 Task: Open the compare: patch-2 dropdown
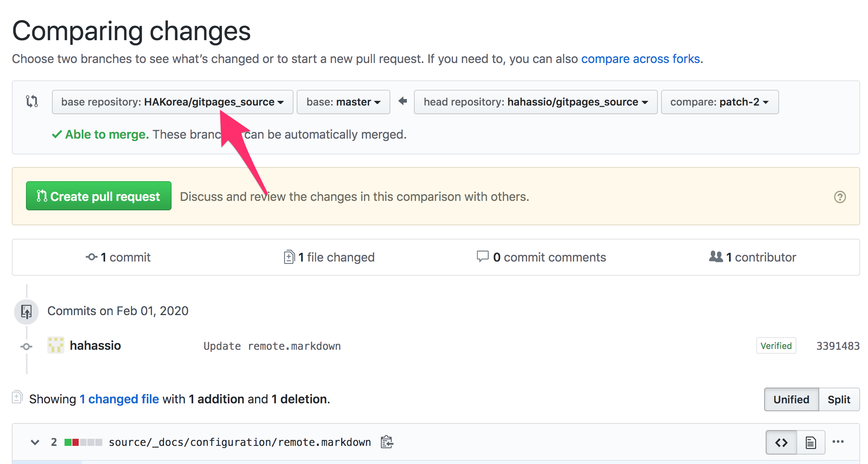[719, 102]
